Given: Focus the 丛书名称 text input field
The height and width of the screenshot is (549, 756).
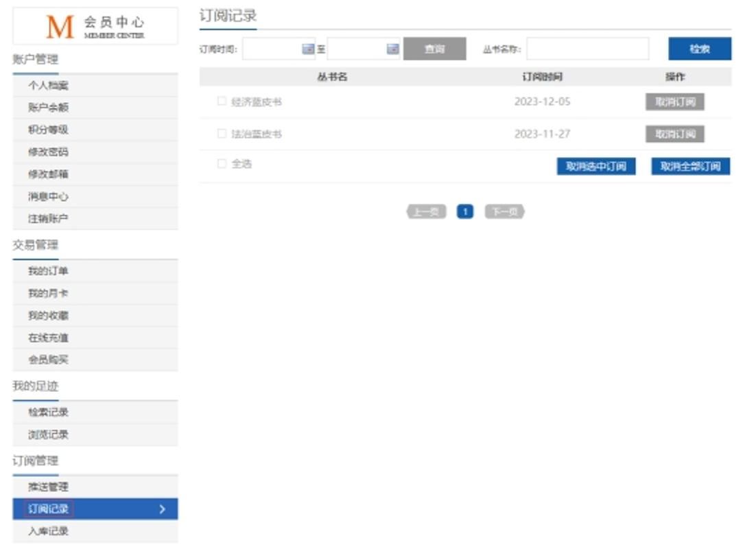Looking at the screenshot, I should (x=587, y=49).
